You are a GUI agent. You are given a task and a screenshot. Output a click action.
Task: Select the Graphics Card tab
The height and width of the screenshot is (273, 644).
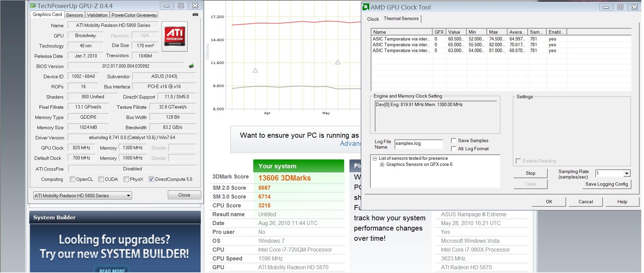[47, 14]
